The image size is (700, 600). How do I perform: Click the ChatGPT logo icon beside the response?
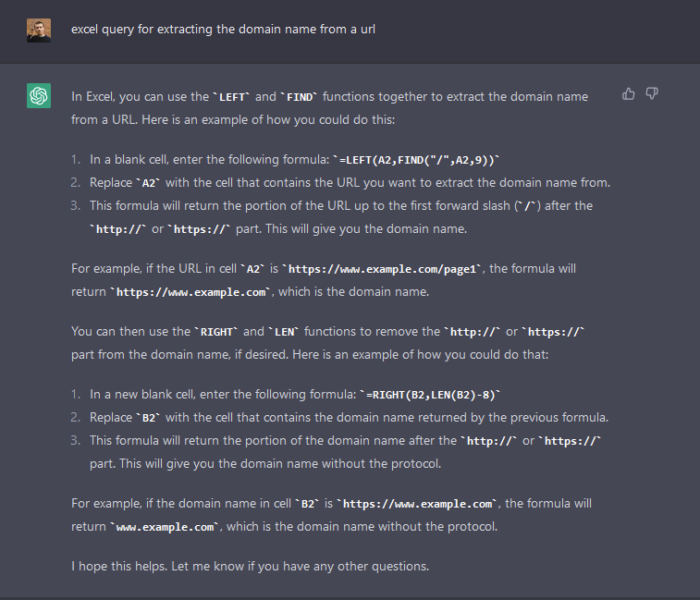pyautogui.click(x=39, y=95)
